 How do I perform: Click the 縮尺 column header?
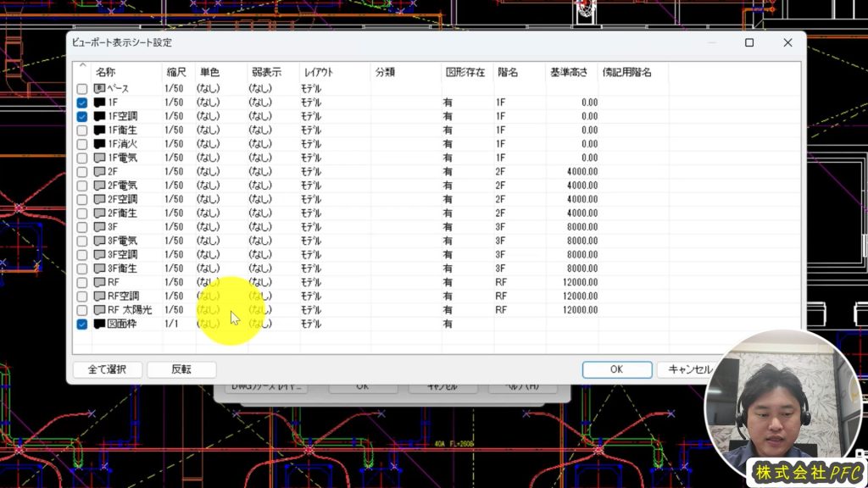(176, 73)
